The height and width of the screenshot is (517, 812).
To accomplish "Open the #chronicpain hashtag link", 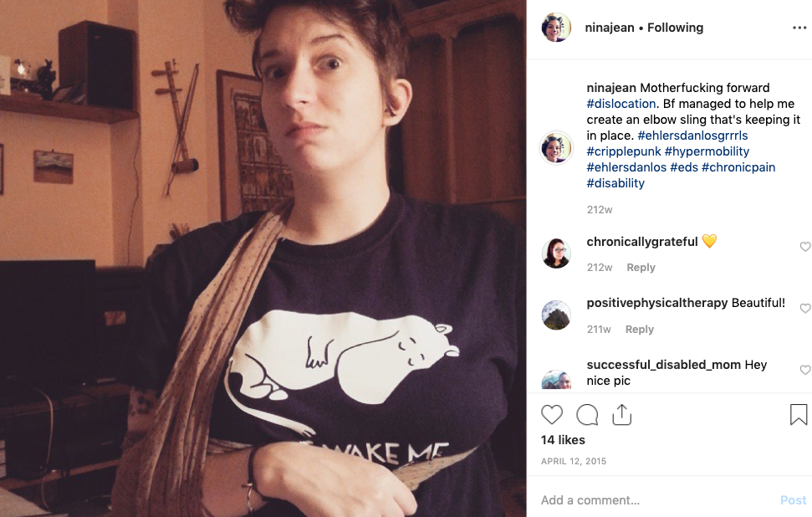I will tap(738, 167).
